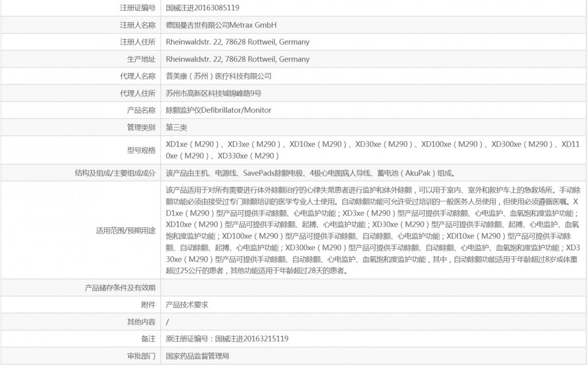
Task: Click the 注册人名称 label
Action: pos(138,25)
